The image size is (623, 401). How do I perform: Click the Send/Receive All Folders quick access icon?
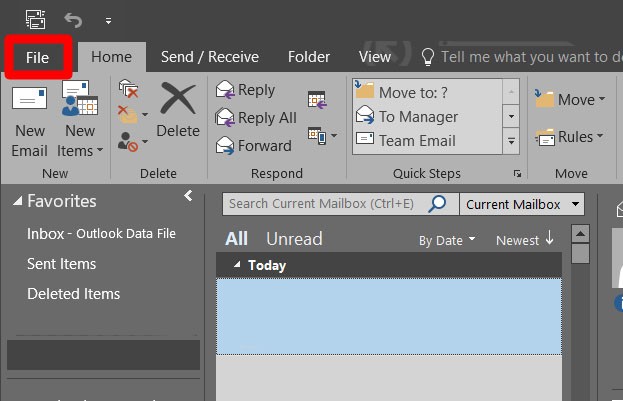coord(36,19)
